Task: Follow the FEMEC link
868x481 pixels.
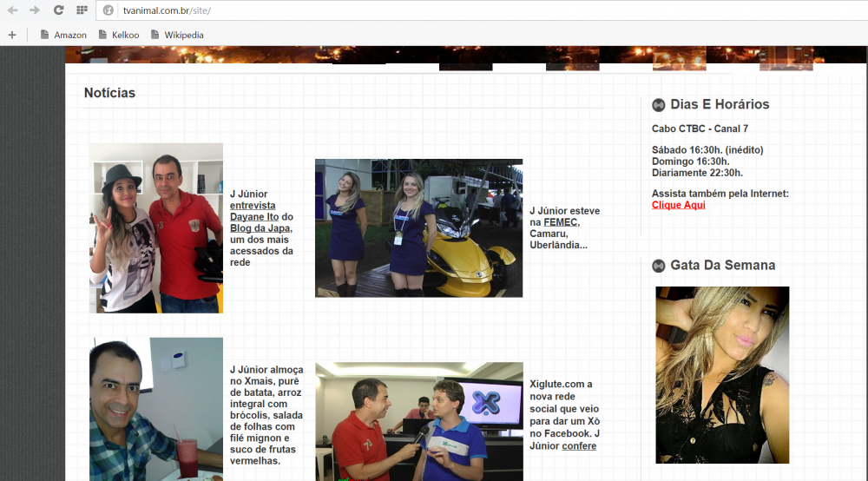Action: click(561, 222)
